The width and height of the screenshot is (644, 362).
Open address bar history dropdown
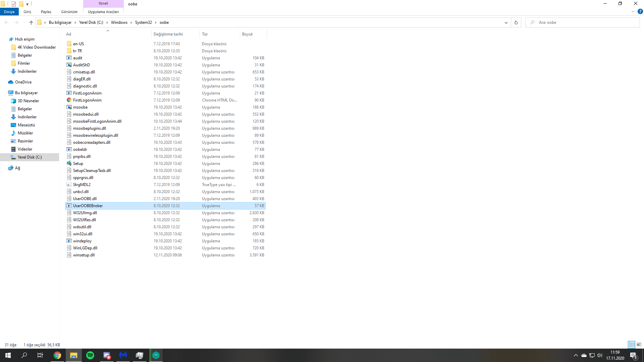(x=506, y=22)
